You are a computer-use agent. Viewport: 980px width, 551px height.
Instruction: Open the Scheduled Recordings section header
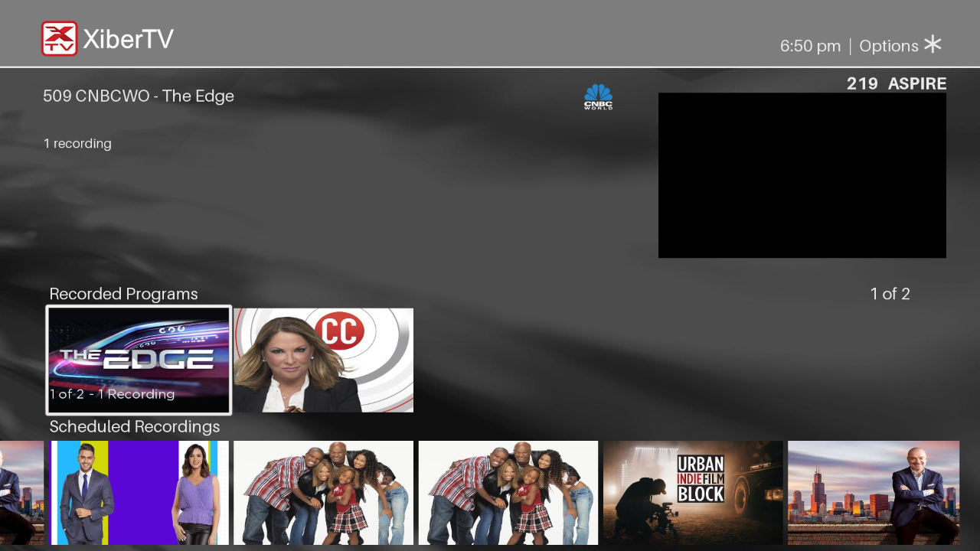(135, 427)
